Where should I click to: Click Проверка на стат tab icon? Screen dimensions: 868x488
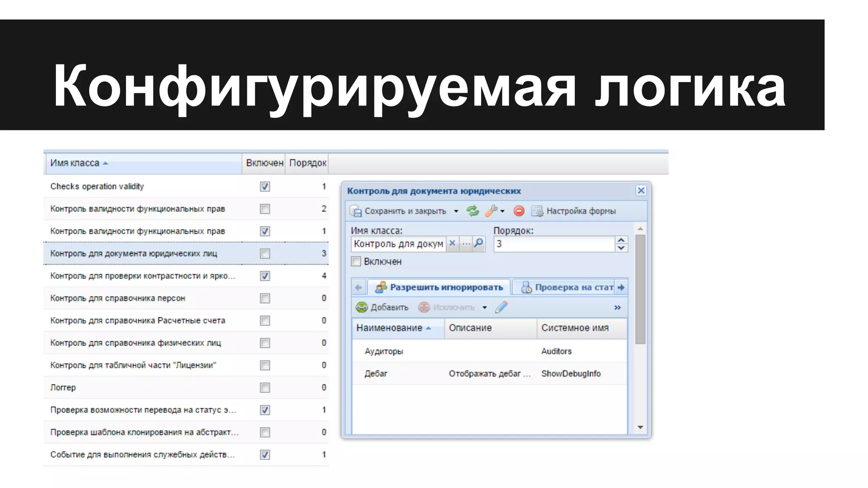tap(526, 287)
